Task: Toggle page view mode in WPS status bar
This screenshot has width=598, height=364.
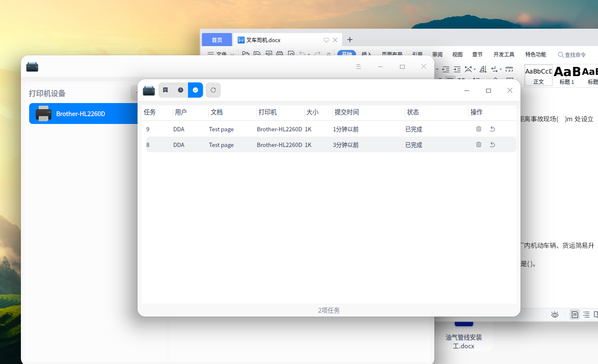Action: 574,314
